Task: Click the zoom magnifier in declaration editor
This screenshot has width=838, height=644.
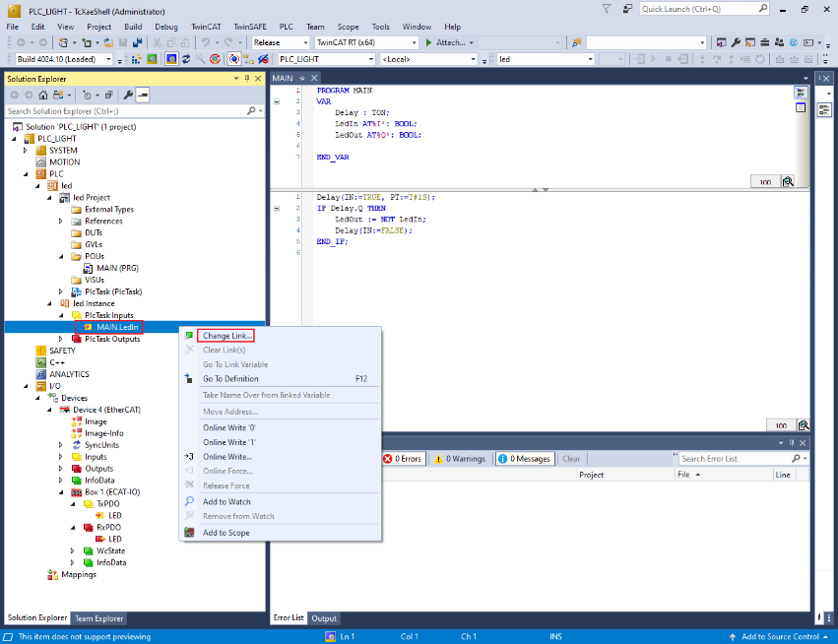Action: 788,182
